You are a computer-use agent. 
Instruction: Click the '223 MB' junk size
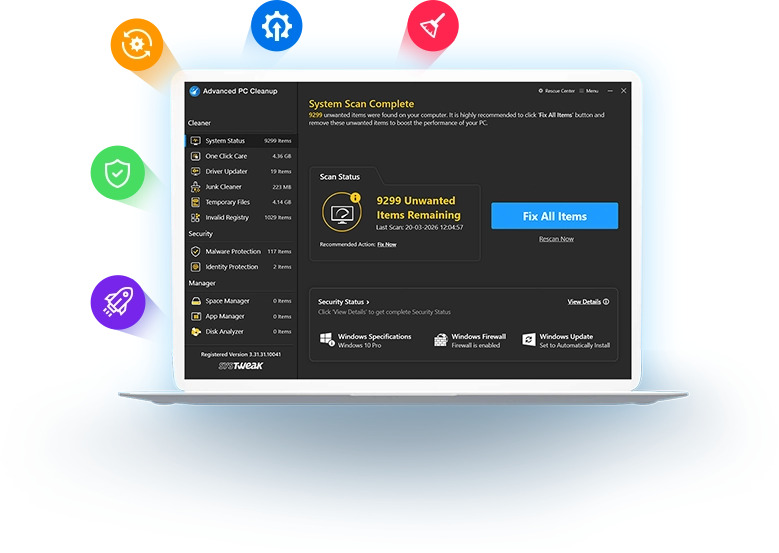282,187
